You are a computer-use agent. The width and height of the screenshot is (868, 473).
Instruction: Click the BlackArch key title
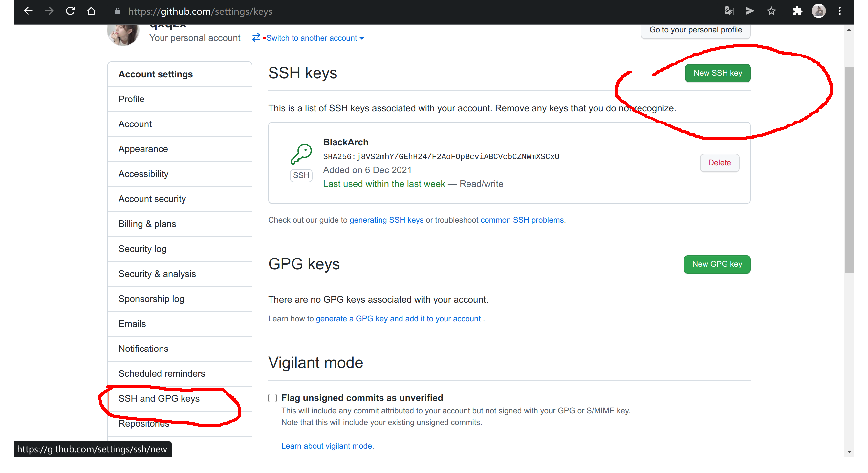[x=345, y=142]
